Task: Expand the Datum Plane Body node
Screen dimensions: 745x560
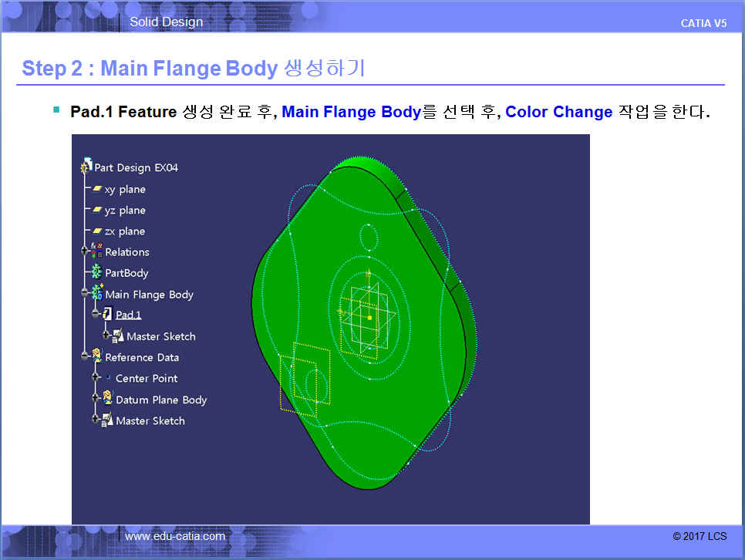Action: [95, 397]
